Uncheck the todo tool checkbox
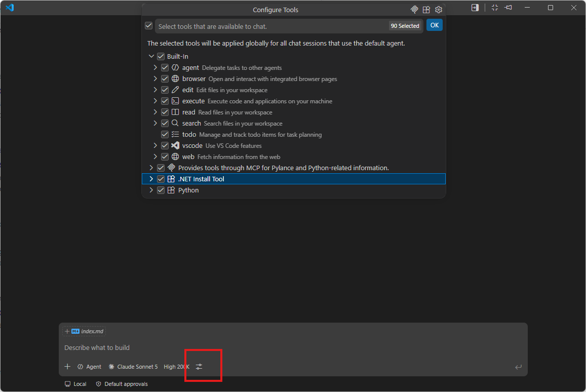Image resolution: width=586 pixels, height=392 pixels. (x=165, y=135)
